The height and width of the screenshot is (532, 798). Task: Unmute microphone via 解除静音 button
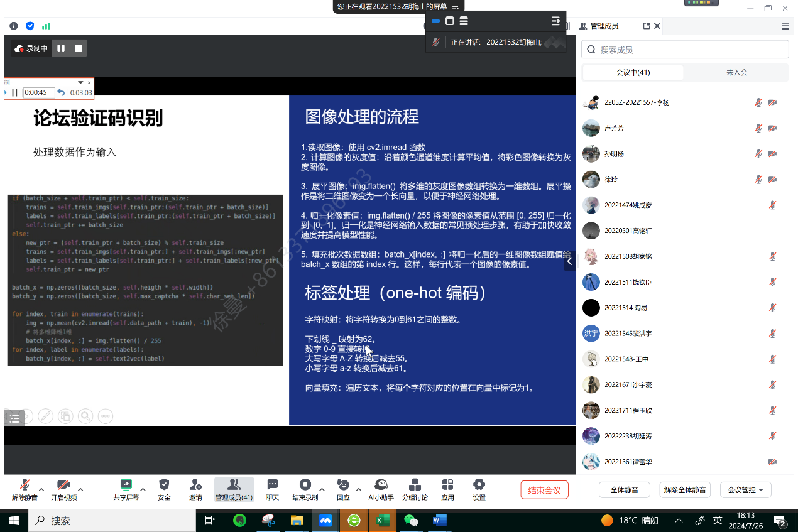[25, 489]
